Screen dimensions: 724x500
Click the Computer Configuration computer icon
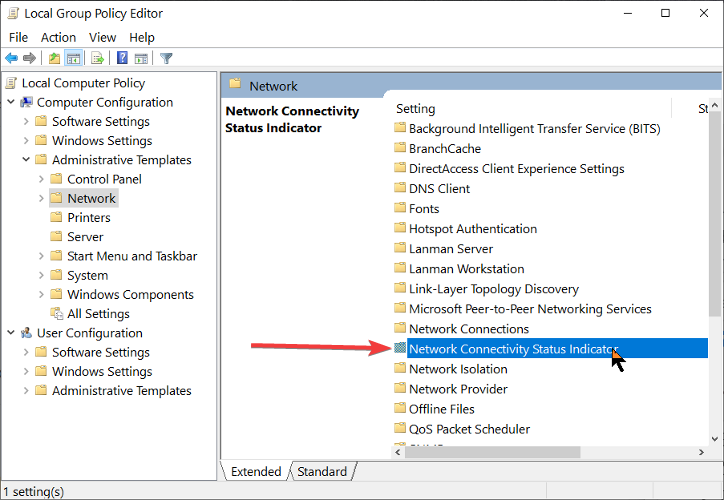[27, 102]
